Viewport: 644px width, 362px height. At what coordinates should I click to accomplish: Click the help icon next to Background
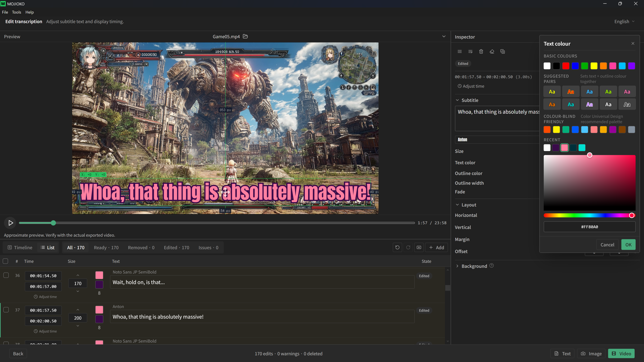[492, 266]
